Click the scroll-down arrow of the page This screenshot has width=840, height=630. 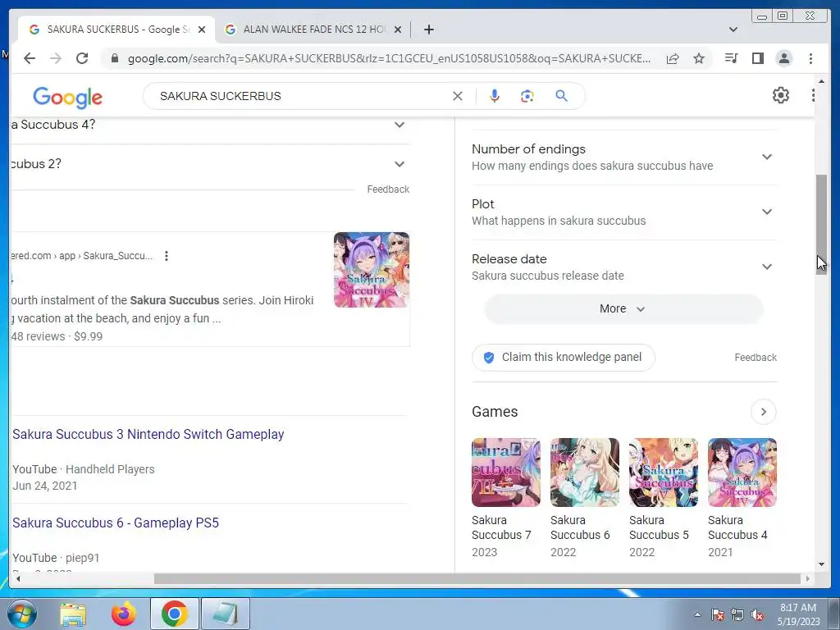coord(821,564)
